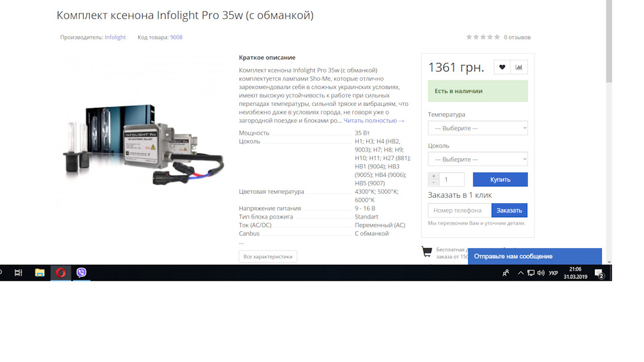Open network status icon in tray
644x362 pixels.
pyautogui.click(x=531, y=273)
